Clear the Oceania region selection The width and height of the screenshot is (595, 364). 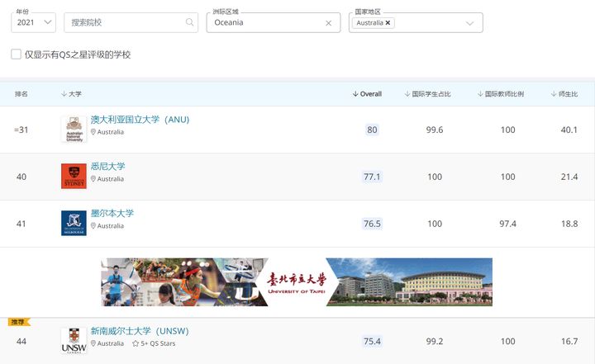tap(329, 23)
